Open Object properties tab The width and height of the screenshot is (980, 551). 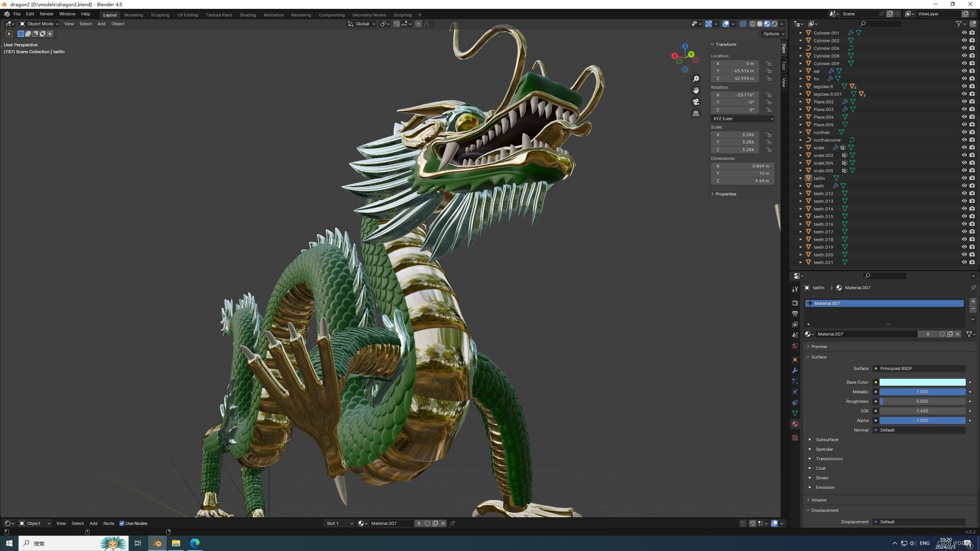[795, 360]
